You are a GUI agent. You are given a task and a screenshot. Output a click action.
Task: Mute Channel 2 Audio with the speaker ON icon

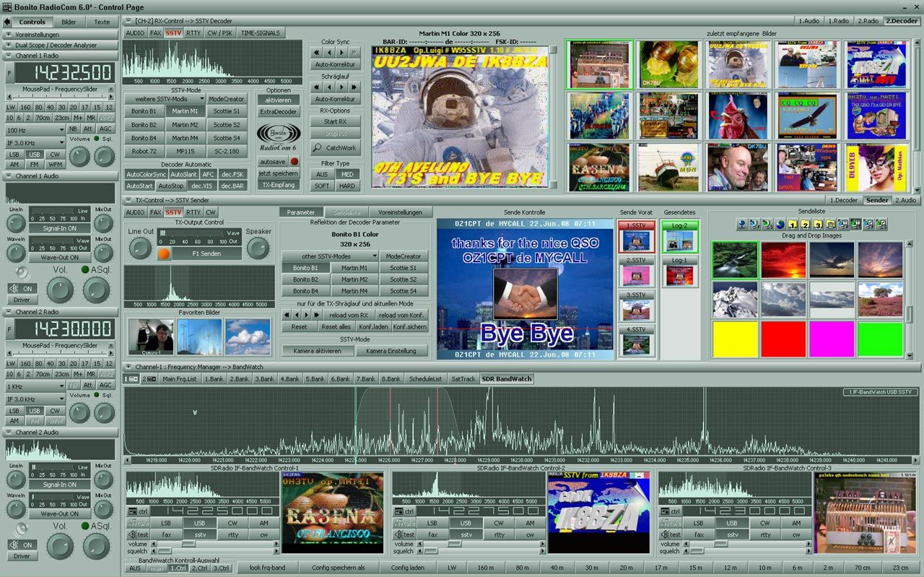[22, 545]
